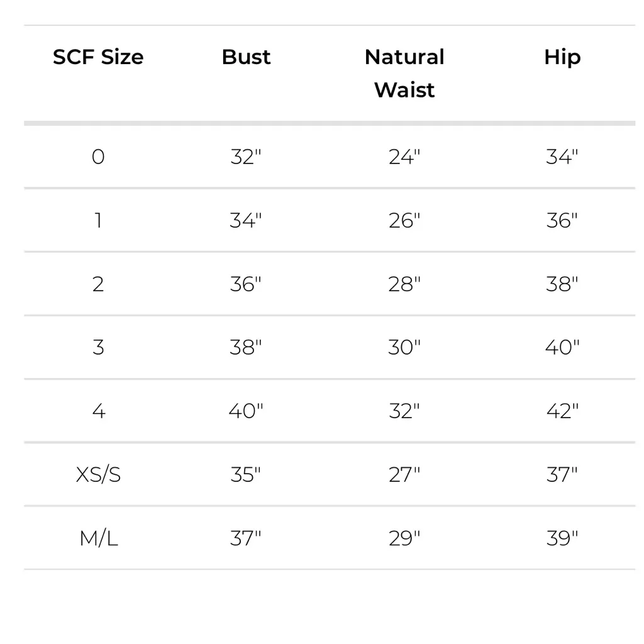Screen dimensions: 644x644
Task: Click the 27" natural waist value
Action: point(404,474)
